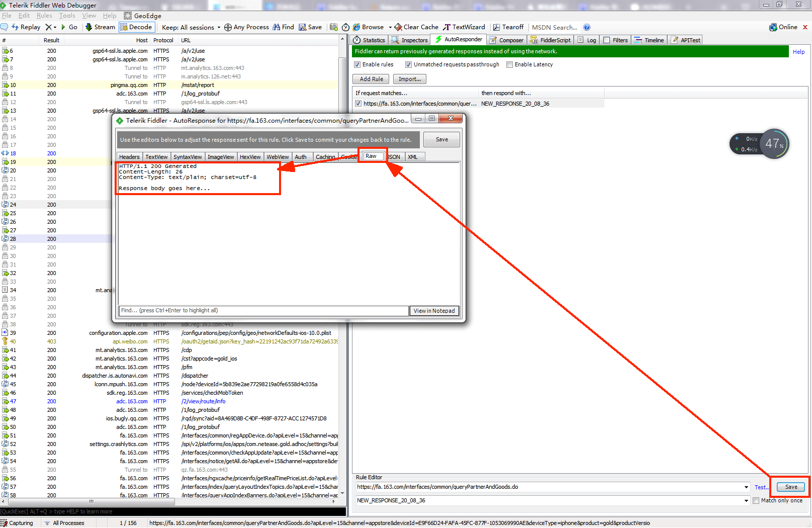Open the Timeline tab
The height and width of the screenshot is (528, 812).
(649, 40)
